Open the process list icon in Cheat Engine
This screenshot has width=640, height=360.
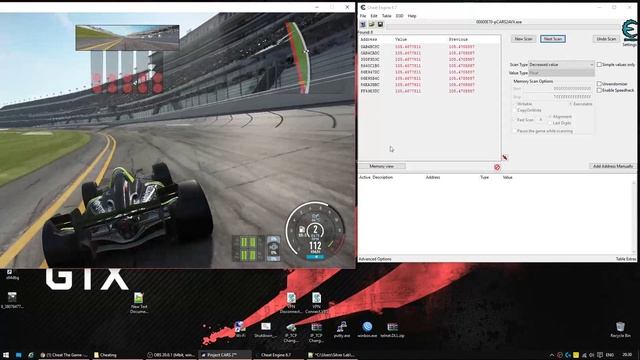[363, 25]
